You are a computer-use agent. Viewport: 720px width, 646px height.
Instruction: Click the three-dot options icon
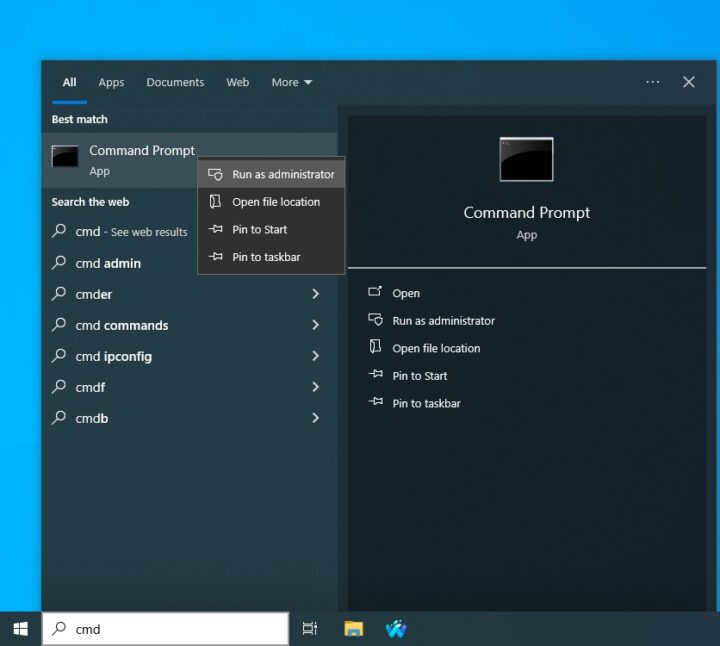[x=653, y=82]
